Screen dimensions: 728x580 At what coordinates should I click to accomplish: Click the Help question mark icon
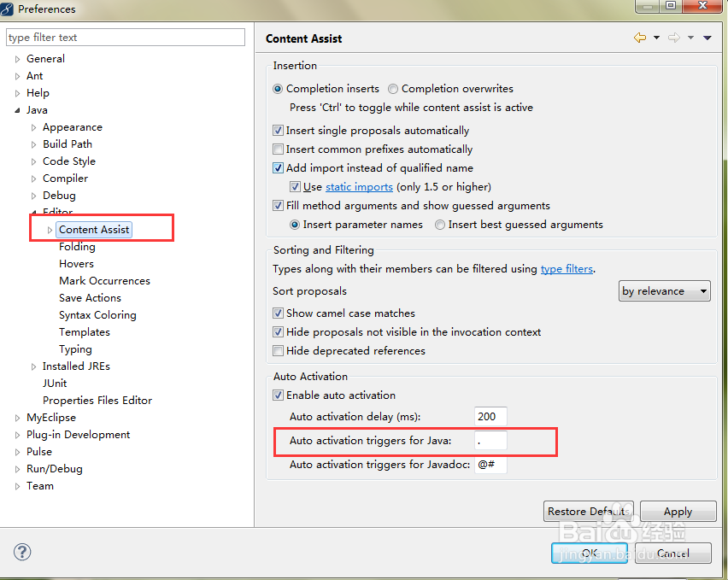click(x=22, y=552)
